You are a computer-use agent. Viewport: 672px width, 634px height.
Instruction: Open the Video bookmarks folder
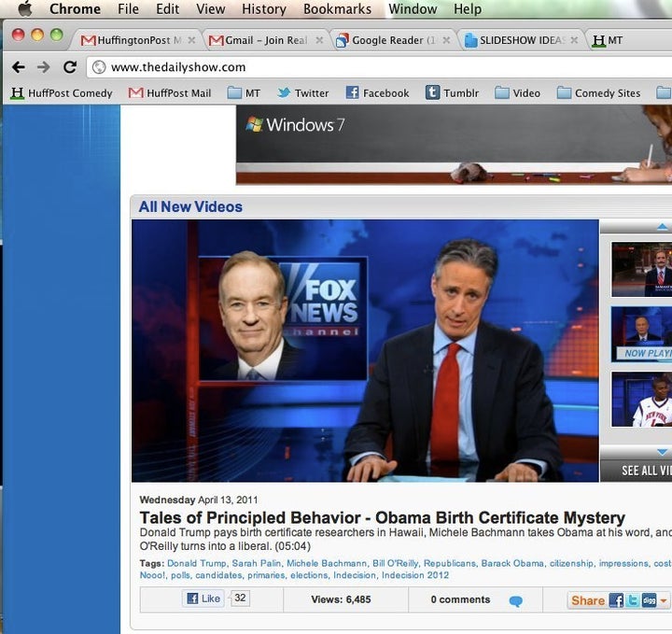(517, 93)
